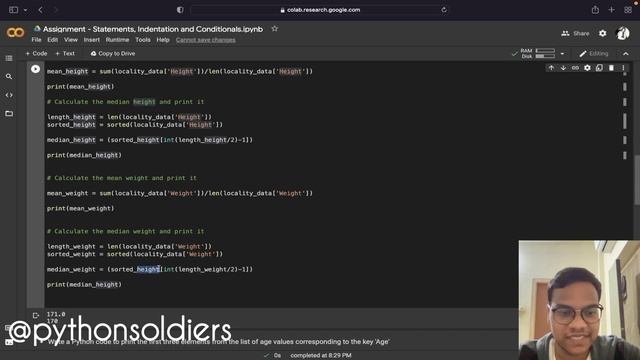Mirror cell in tab icon

pyautogui.click(x=599, y=68)
